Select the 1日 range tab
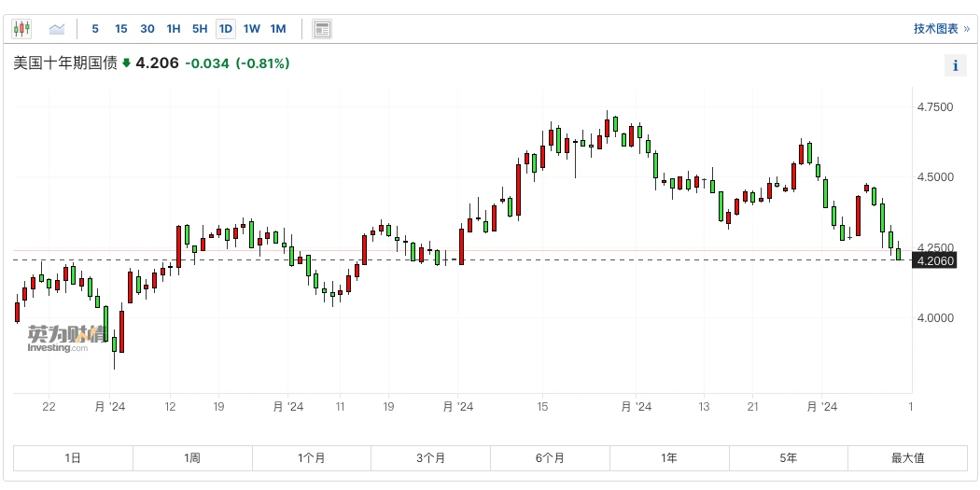This screenshot has width=980, height=490. [73, 458]
